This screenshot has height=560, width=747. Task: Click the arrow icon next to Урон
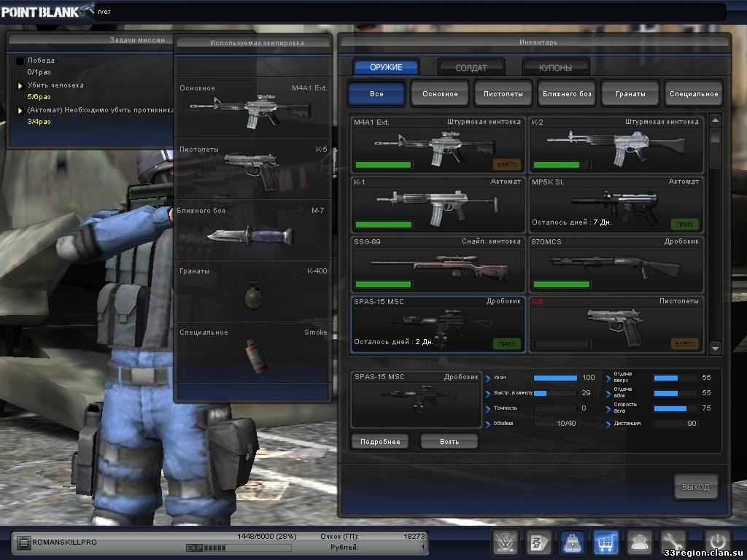tap(488, 378)
